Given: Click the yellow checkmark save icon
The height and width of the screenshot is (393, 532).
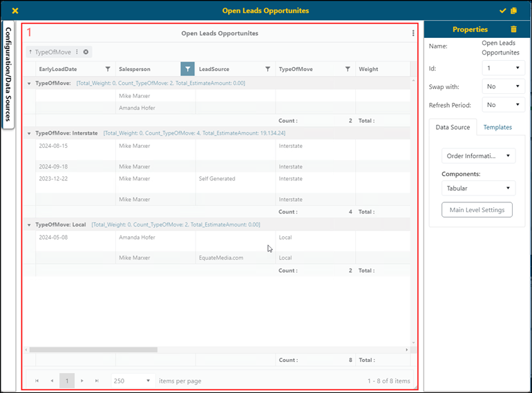Looking at the screenshot, I should pyautogui.click(x=503, y=10).
